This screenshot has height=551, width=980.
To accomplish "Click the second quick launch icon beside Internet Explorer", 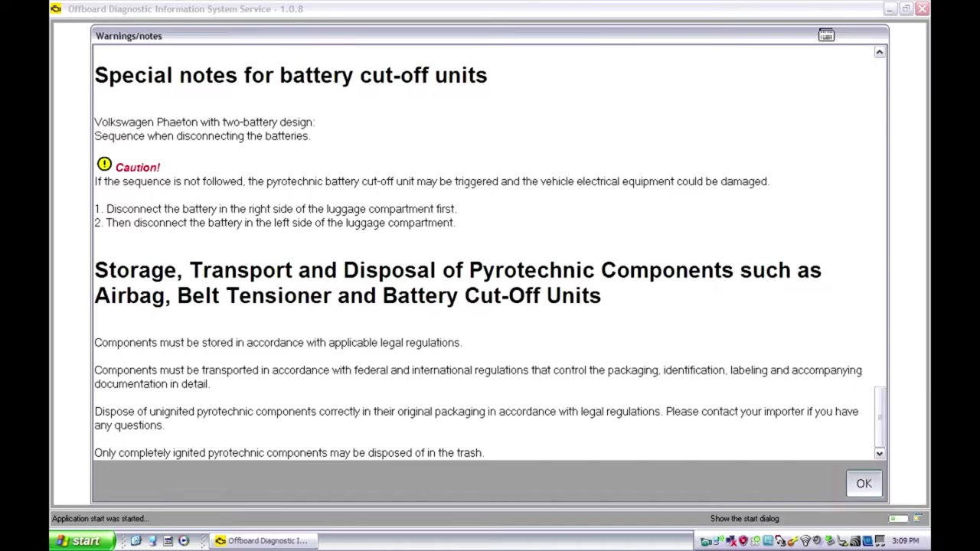I will click(152, 541).
